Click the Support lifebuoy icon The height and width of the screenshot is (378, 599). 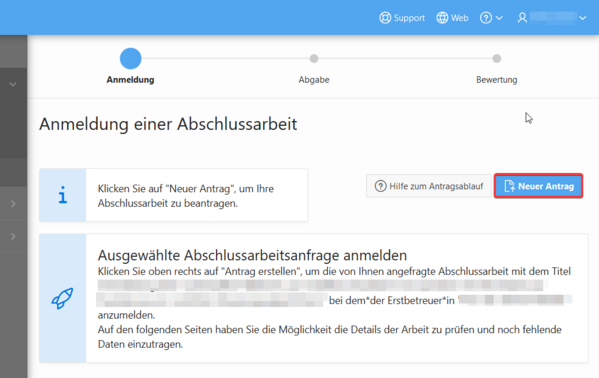pos(385,18)
